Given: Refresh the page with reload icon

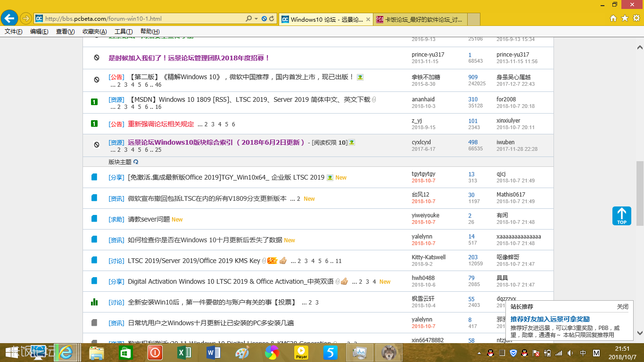Looking at the screenshot, I should click(272, 19).
